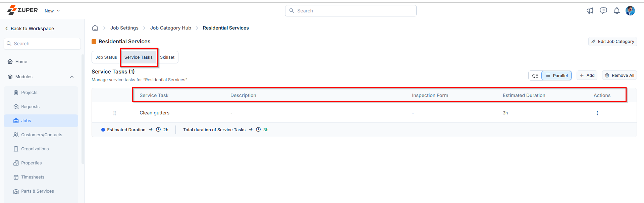Click the Service Task column header
Image resolution: width=644 pixels, height=203 pixels.
point(154,95)
